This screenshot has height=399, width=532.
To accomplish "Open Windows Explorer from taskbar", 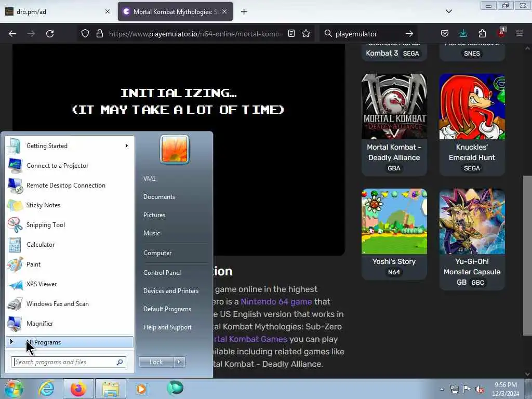I will 111,389.
